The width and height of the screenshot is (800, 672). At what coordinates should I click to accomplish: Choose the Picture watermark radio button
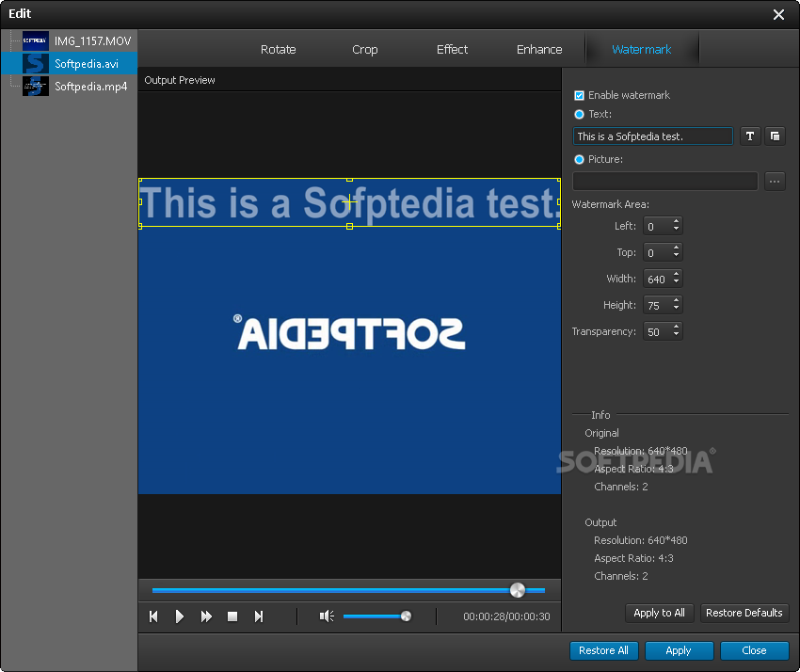pyautogui.click(x=579, y=160)
